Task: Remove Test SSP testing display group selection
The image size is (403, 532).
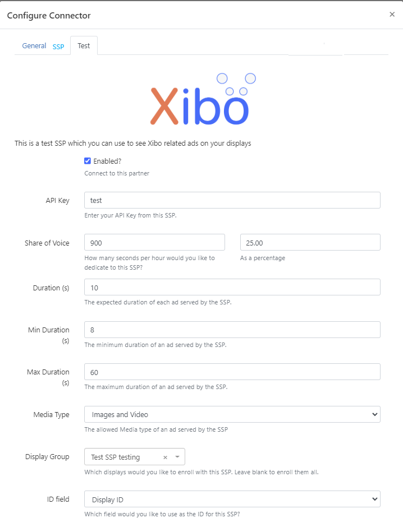Action: [x=165, y=457]
